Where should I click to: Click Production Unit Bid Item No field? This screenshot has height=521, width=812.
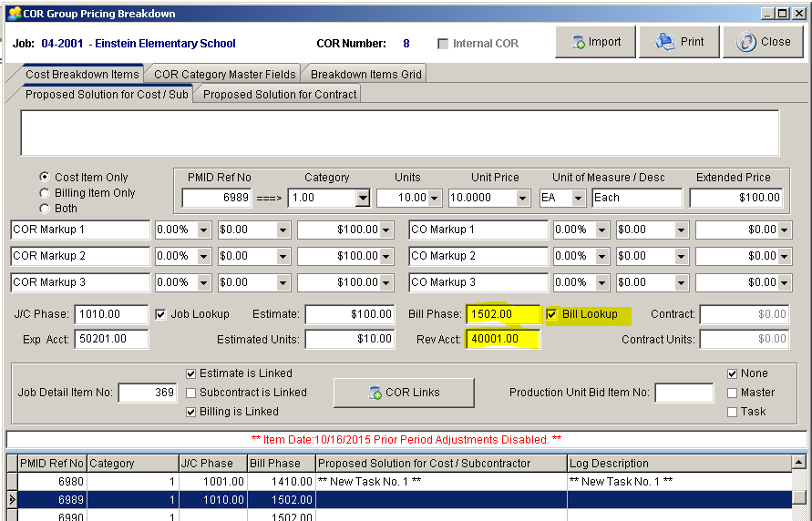coord(684,393)
